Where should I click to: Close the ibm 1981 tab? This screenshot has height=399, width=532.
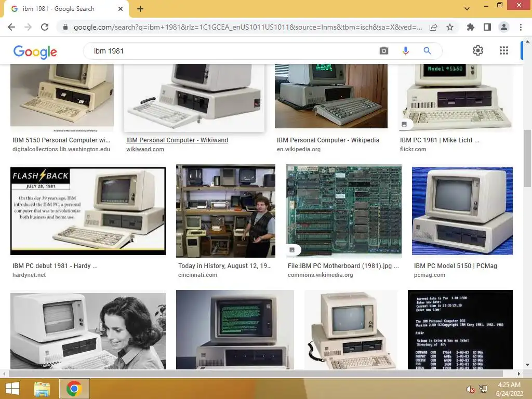pyautogui.click(x=121, y=9)
